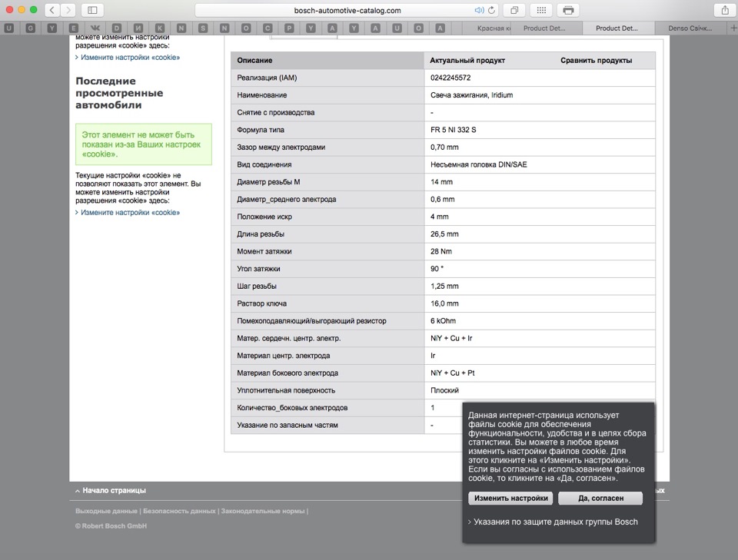Click the 6 kOhm resistor value
Viewport: 738px width, 560px height.
[x=443, y=321]
